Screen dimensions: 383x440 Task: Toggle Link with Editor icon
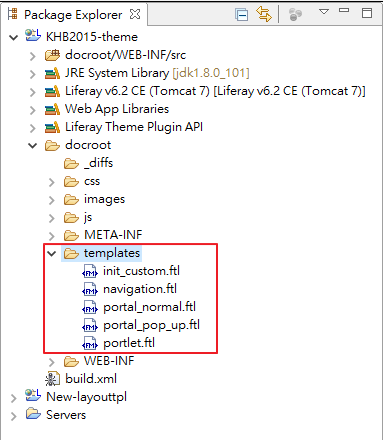264,14
